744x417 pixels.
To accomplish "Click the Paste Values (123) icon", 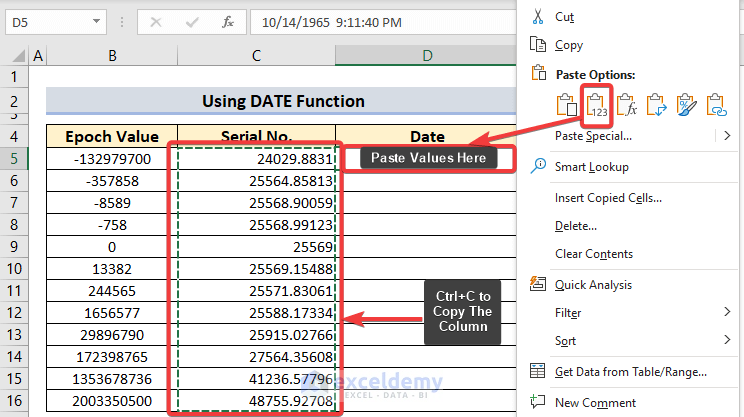I will point(598,105).
